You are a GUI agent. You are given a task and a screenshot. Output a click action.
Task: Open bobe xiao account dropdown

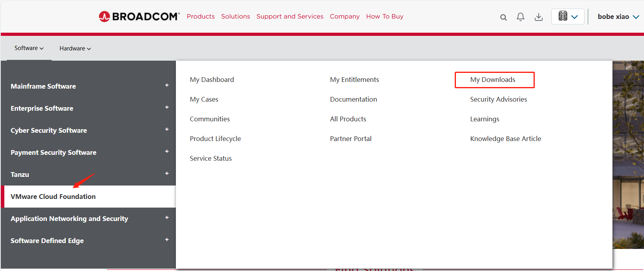click(618, 17)
